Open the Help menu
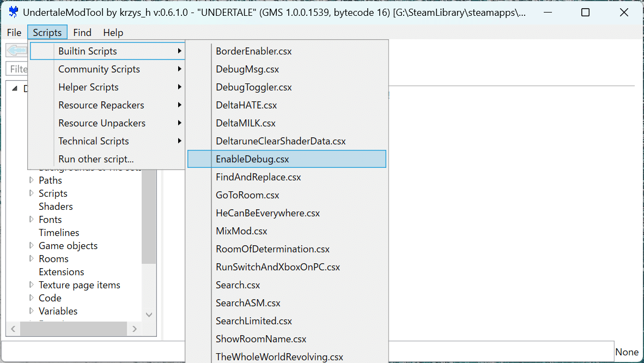 coord(113,33)
